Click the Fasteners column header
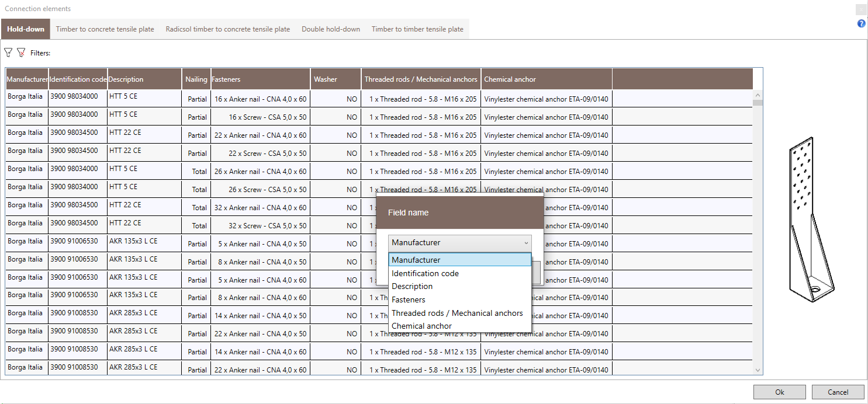The image size is (868, 404). (261, 79)
